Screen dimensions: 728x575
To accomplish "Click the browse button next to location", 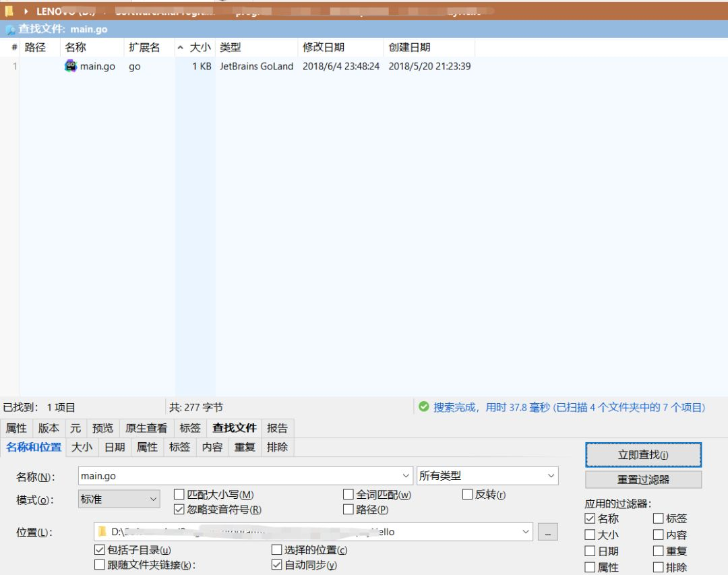I will click(x=548, y=532).
